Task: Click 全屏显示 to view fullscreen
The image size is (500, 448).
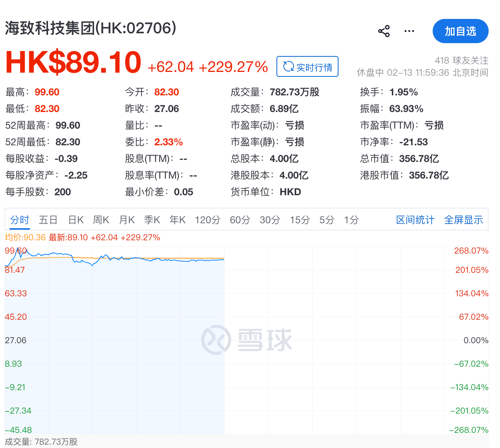Action: 463,220
